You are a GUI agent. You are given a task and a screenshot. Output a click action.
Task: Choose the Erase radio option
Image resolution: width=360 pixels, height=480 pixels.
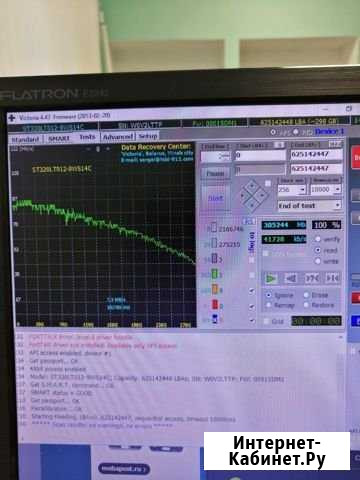pos(306,295)
